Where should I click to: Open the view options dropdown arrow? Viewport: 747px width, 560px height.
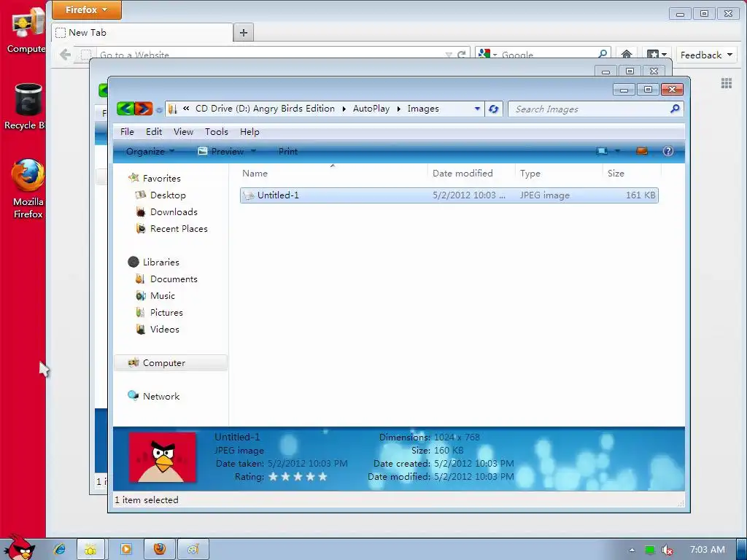pos(617,152)
